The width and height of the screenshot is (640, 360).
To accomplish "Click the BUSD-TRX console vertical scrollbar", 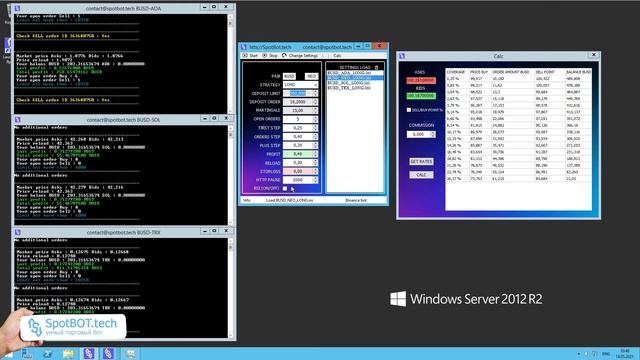I will 230,288.
